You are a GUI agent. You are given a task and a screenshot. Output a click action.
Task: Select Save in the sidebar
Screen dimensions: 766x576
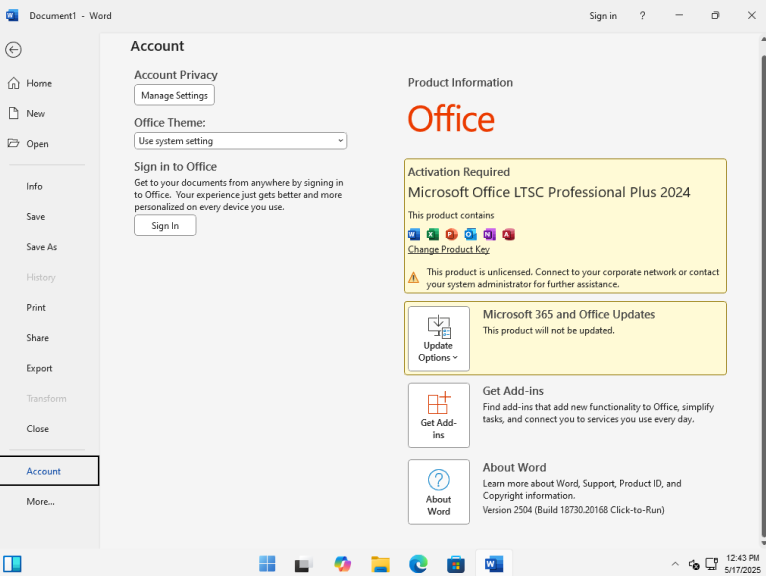pos(36,216)
